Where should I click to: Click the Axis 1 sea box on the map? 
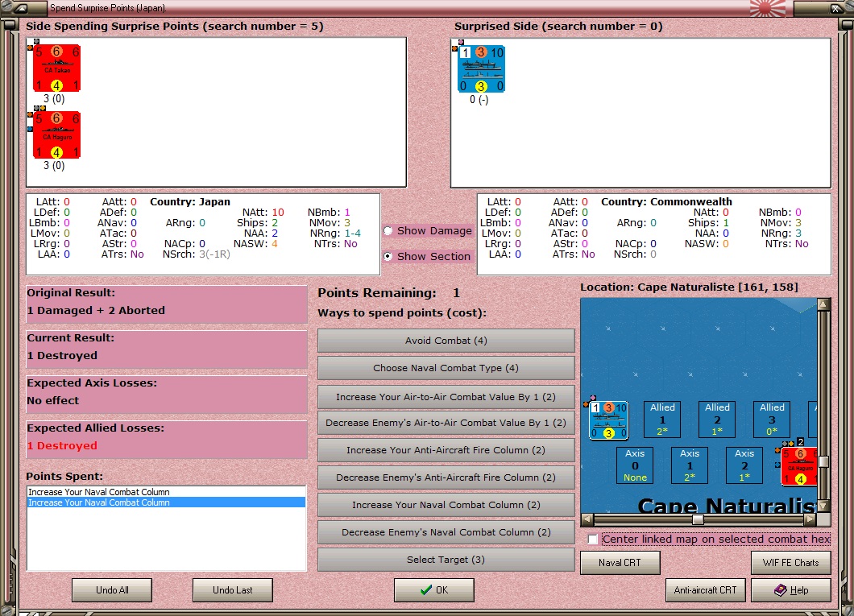(690, 465)
